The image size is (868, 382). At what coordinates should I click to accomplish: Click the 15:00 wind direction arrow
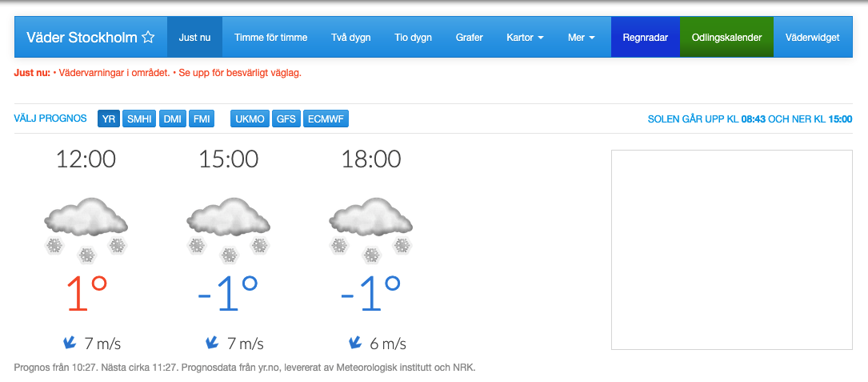pos(213,343)
